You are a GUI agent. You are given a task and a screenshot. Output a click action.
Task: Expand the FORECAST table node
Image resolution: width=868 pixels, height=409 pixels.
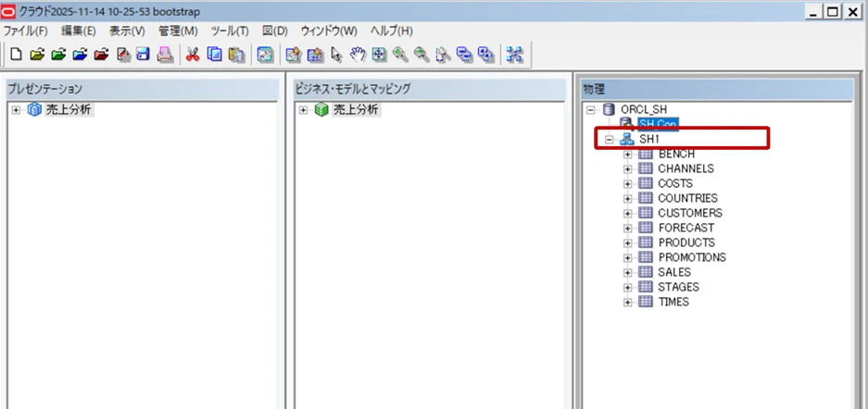(628, 229)
